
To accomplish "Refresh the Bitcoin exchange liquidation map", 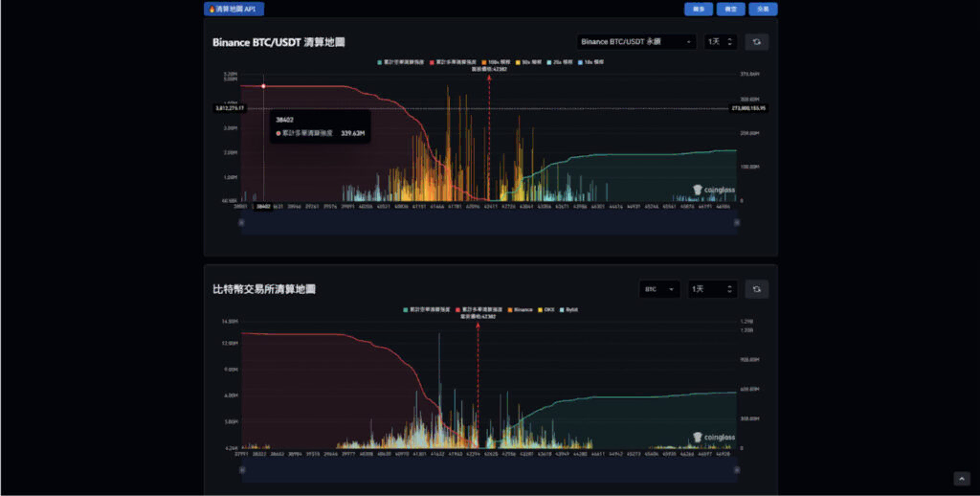I will coord(756,289).
